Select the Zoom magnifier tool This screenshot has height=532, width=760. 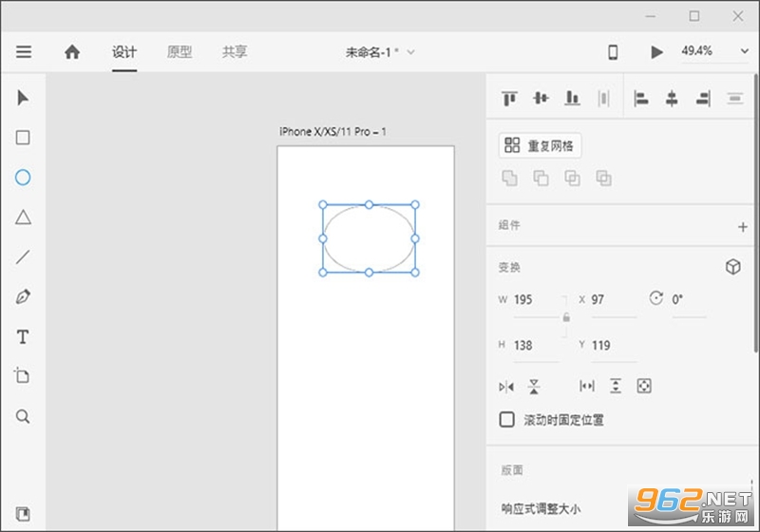[23, 416]
